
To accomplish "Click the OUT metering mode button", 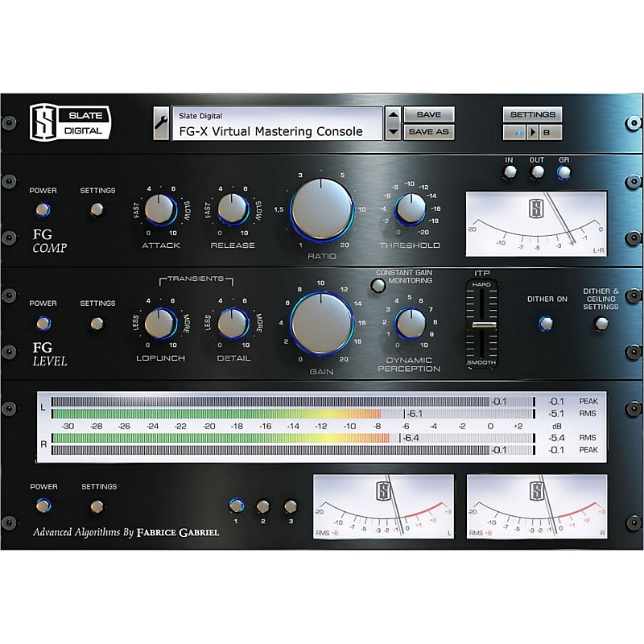I will [x=536, y=172].
